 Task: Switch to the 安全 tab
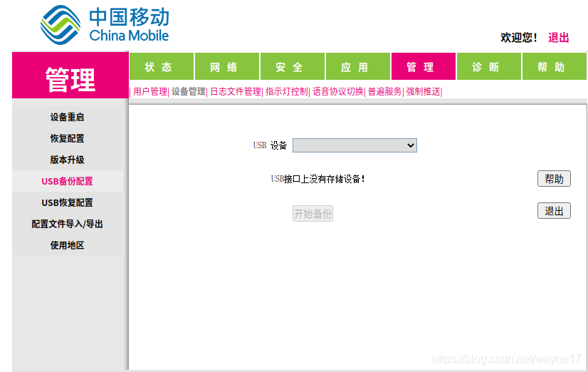pyautogui.click(x=293, y=66)
